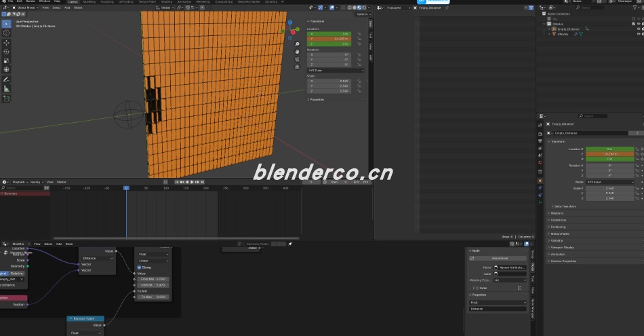Expand the Relations panel
The width and height of the screenshot is (644, 336).
(x=556, y=213)
